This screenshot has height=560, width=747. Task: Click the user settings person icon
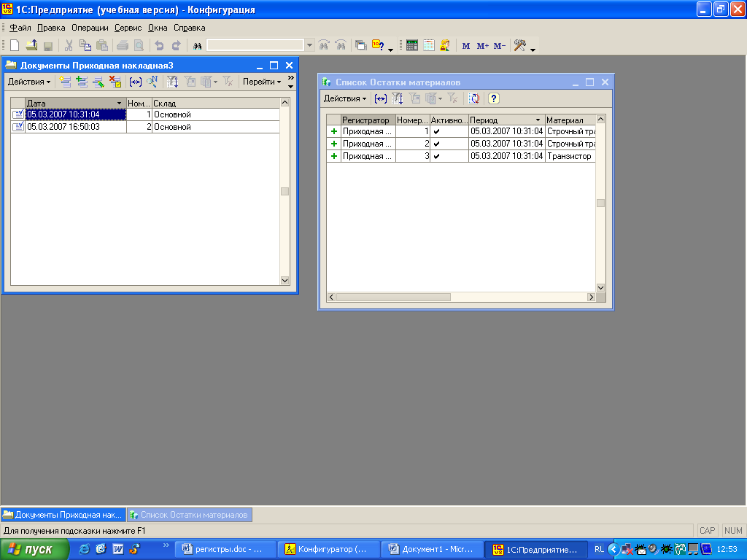coord(445,45)
